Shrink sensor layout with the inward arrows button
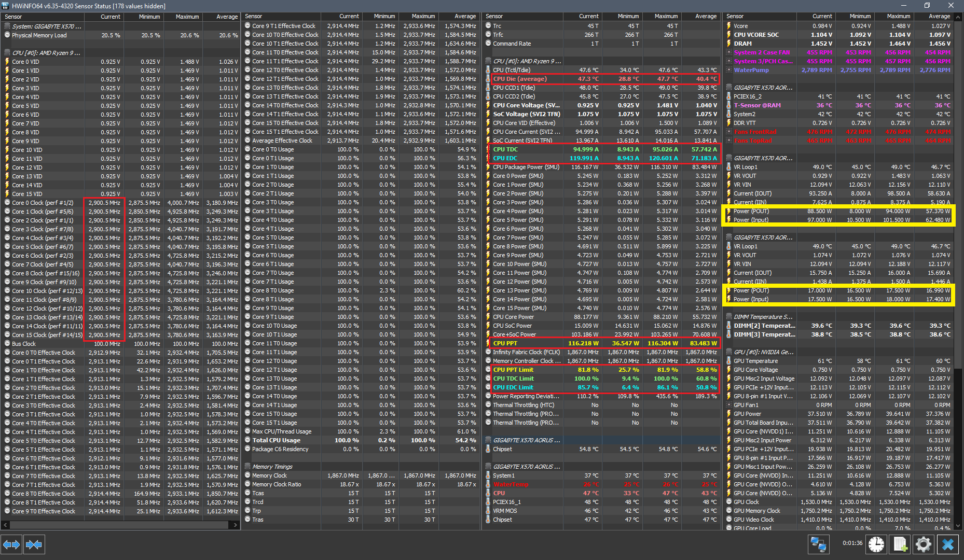Image resolution: width=964 pixels, height=560 pixels. click(34, 544)
